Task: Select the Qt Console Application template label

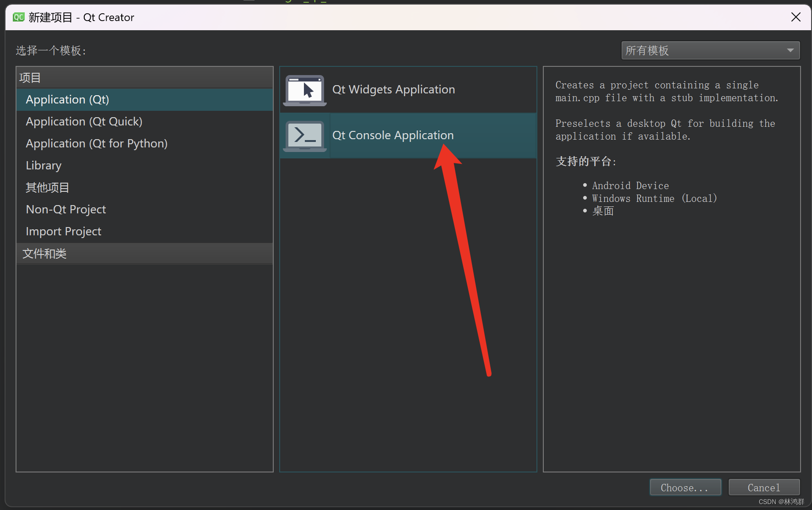Action: tap(393, 135)
